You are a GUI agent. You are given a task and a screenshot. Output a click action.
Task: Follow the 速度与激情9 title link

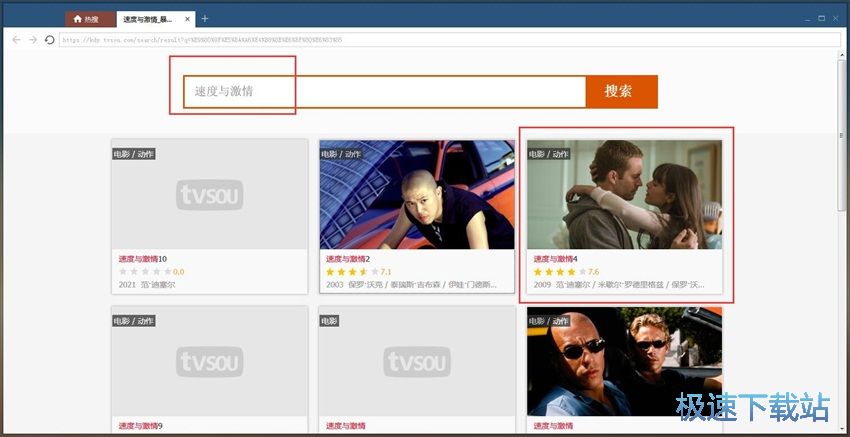(x=140, y=426)
